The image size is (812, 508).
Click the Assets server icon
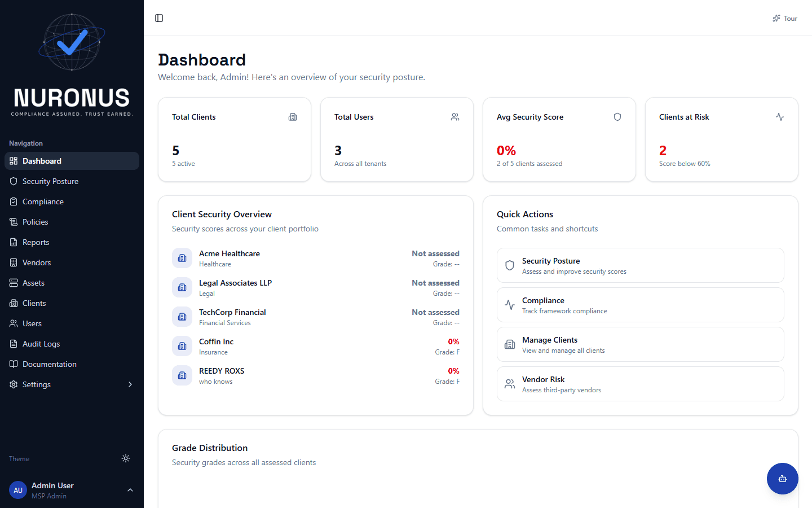[14, 283]
